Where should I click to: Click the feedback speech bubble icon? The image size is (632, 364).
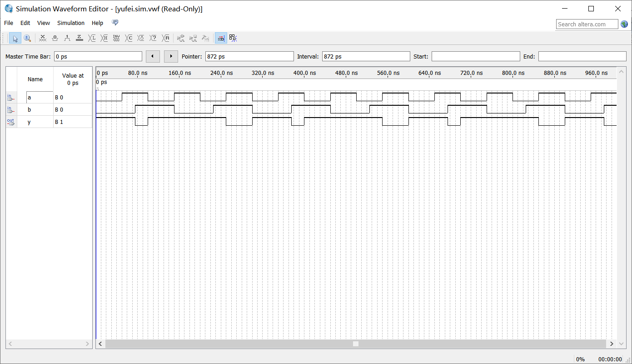(115, 23)
